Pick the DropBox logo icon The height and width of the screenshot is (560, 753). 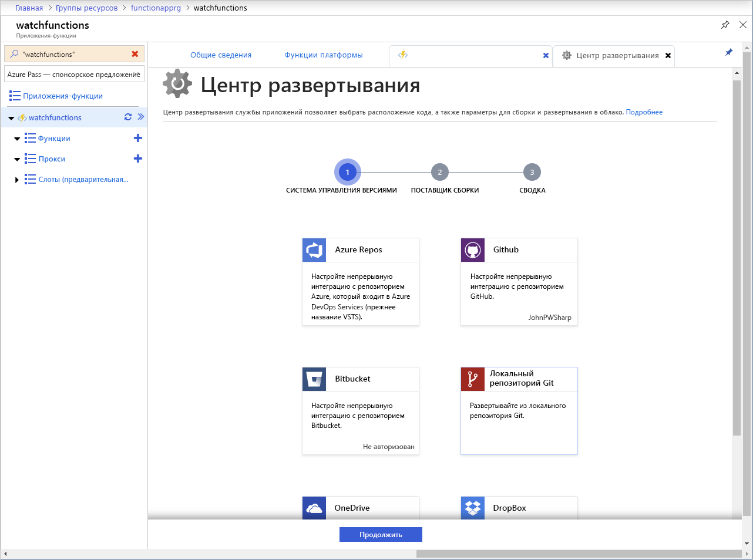pyautogui.click(x=473, y=508)
